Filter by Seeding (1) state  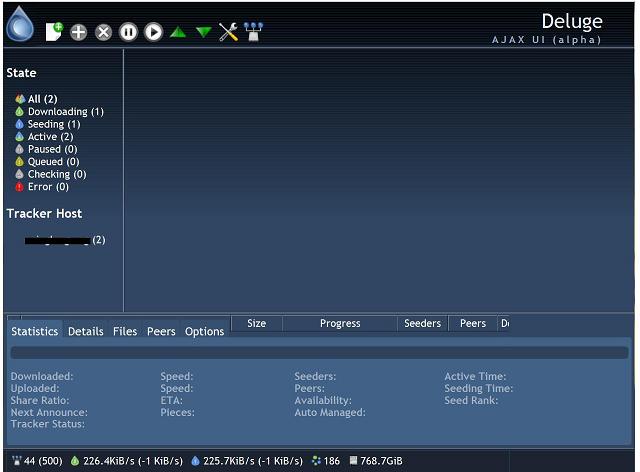click(x=48, y=124)
